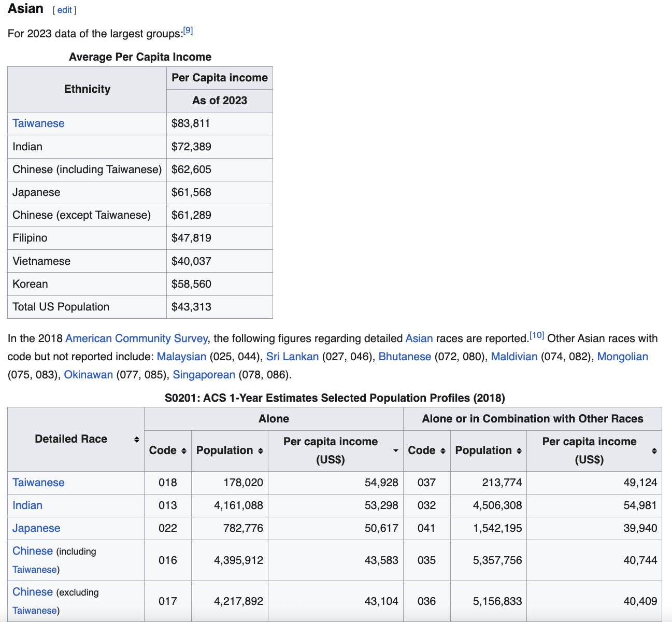Select Chinese (including Taiwanese) row label
This screenshot has width=672, height=622.
(87, 169)
